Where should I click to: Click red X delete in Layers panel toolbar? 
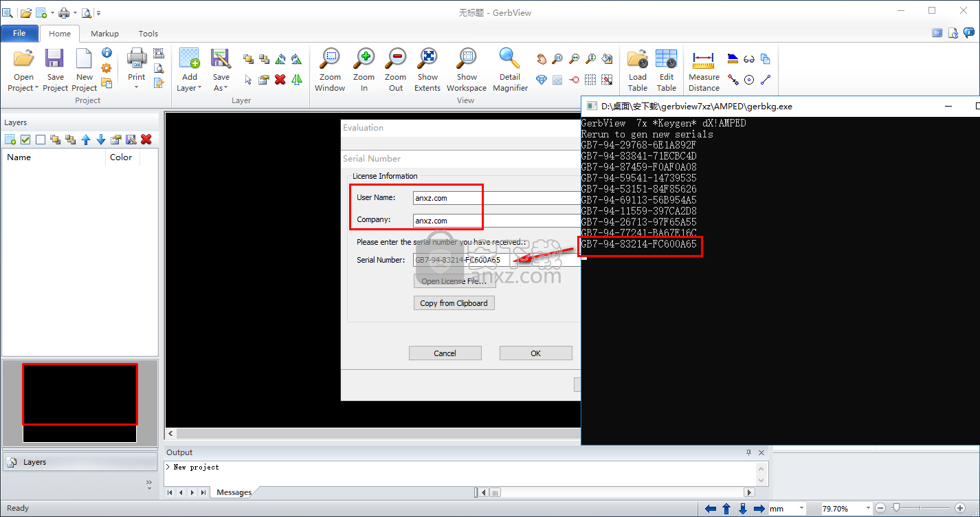click(x=146, y=140)
